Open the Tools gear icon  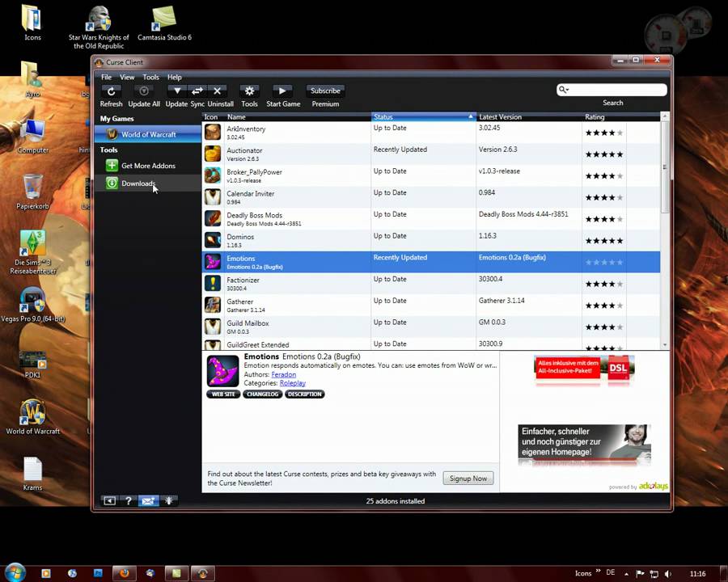[x=249, y=91]
